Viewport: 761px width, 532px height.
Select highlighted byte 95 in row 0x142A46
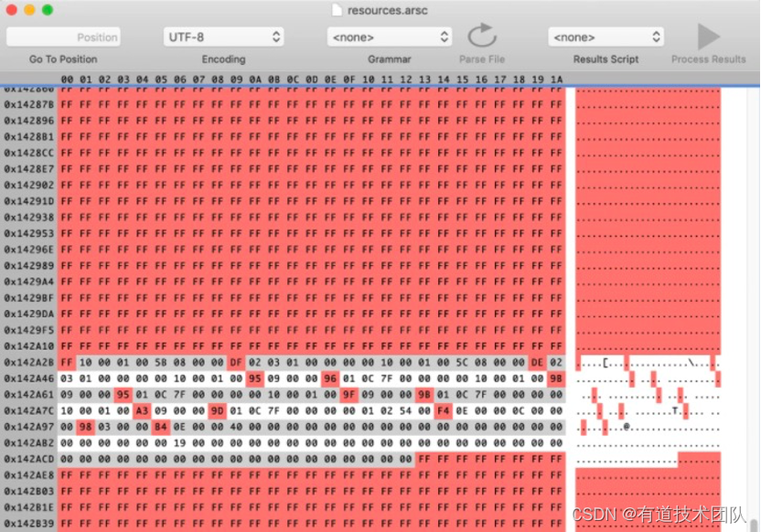[255, 378]
